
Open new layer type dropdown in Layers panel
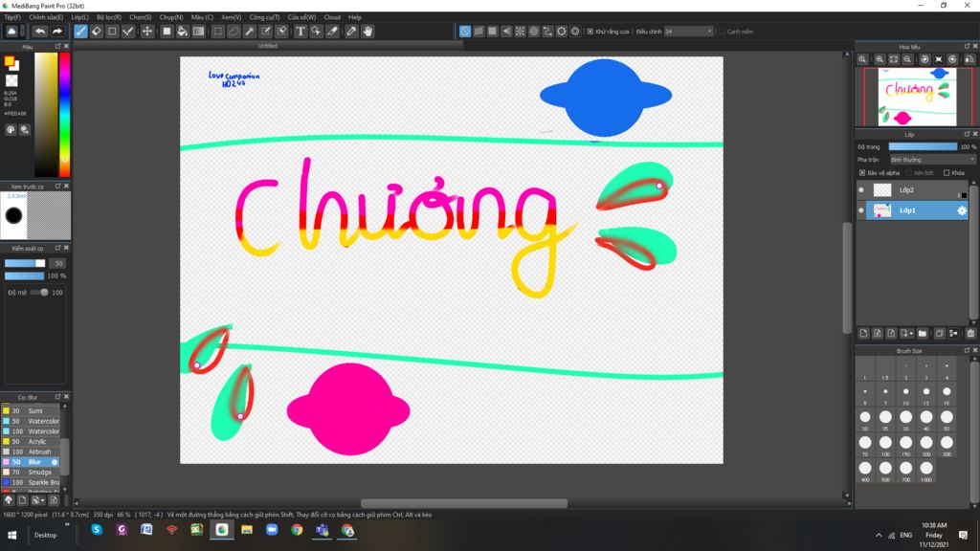coord(907,334)
